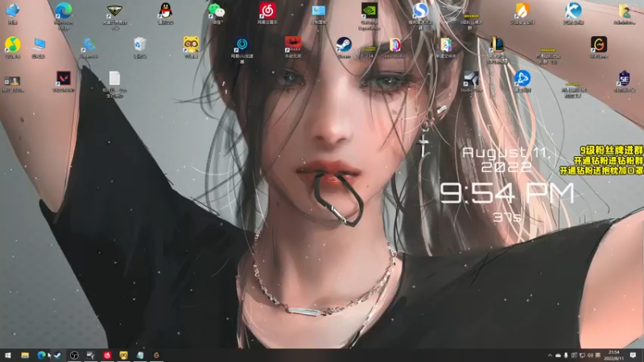644x362 pixels.
Task: Click the Windows Start button
Action: [8, 355]
